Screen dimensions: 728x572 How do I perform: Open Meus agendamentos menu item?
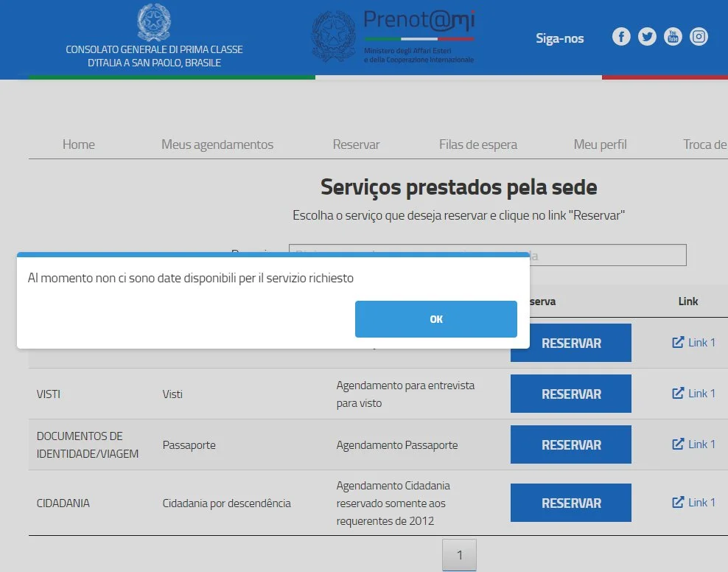pos(217,144)
